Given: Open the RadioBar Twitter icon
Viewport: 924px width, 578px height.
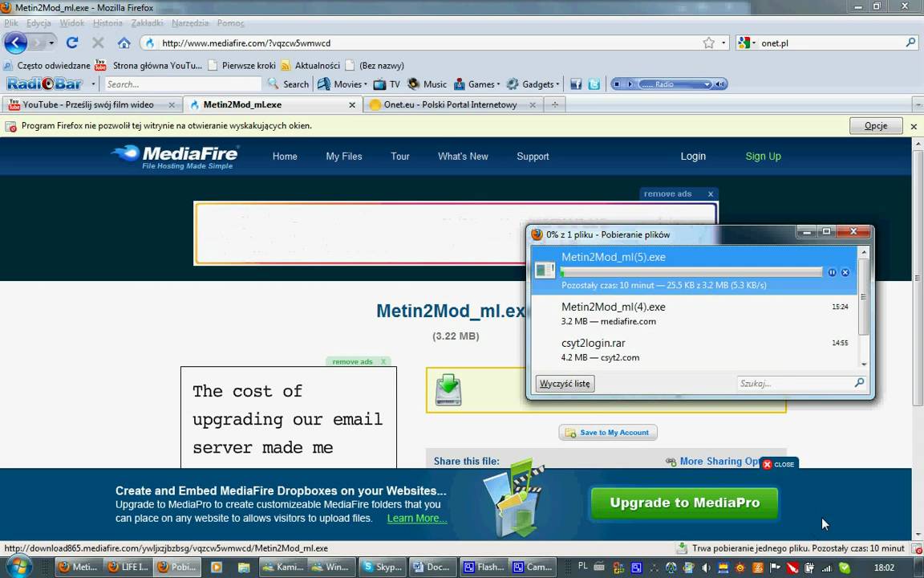Looking at the screenshot, I should tap(594, 84).
